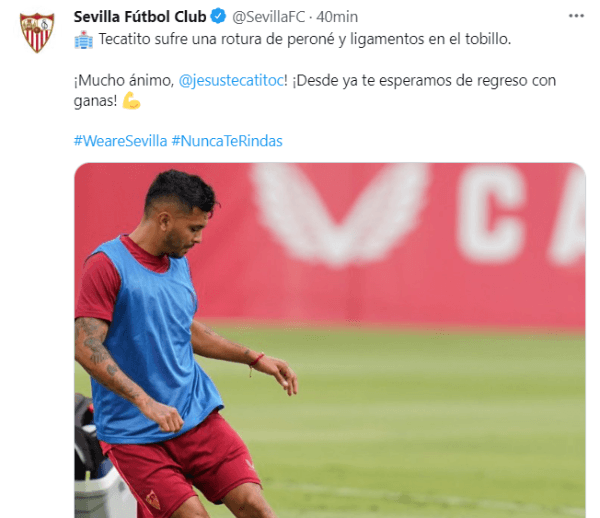Click the flexed bicep emoji after ganas
The image size is (600, 518).
tap(131, 101)
